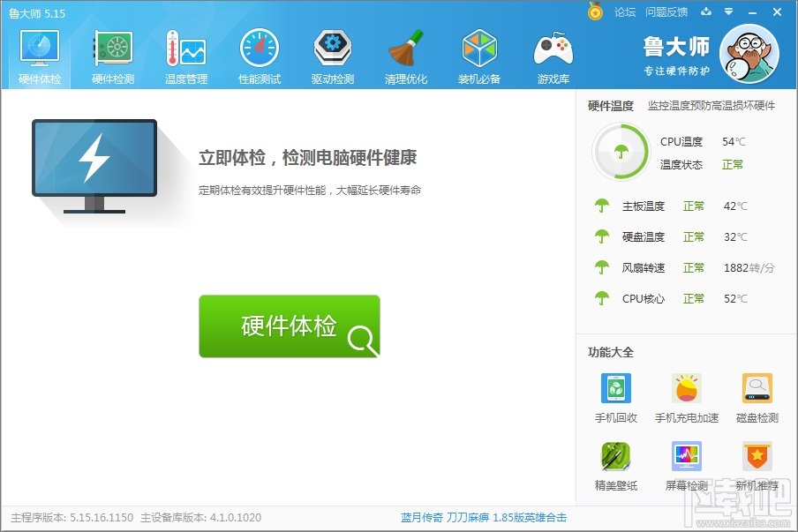This screenshot has height=532, width=798.
Task: Open the 问题反馈 feedback option
Action: pyautogui.click(x=665, y=11)
